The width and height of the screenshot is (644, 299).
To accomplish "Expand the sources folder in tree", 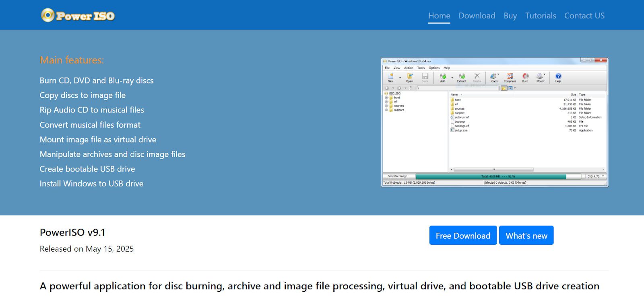I will pyautogui.click(x=386, y=106).
